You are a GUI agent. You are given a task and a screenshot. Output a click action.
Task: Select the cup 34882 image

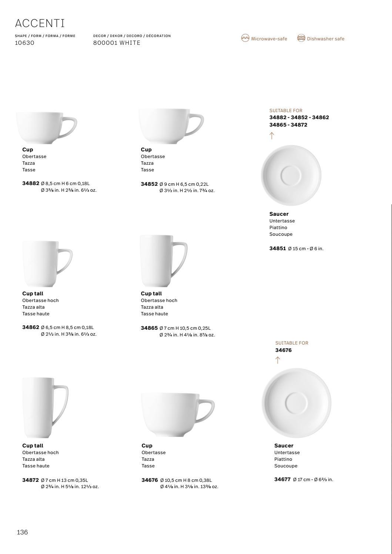pyautogui.click(x=46, y=128)
